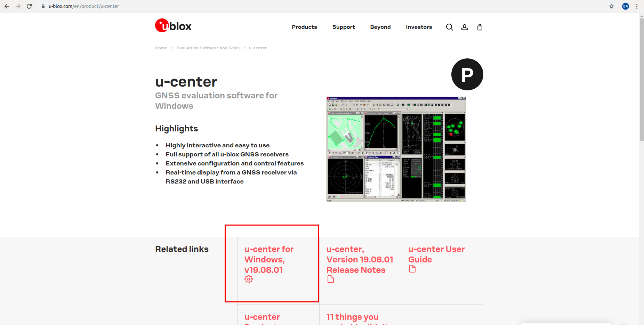Screen dimensions: 644x325
Task: Click the page's vertical scrollbar
Action: click(642, 80)
